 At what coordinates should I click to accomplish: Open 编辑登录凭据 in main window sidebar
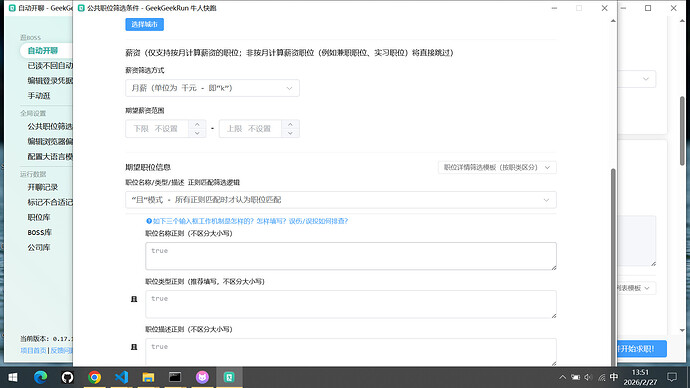pyautogui.click(x=50, y=81)
